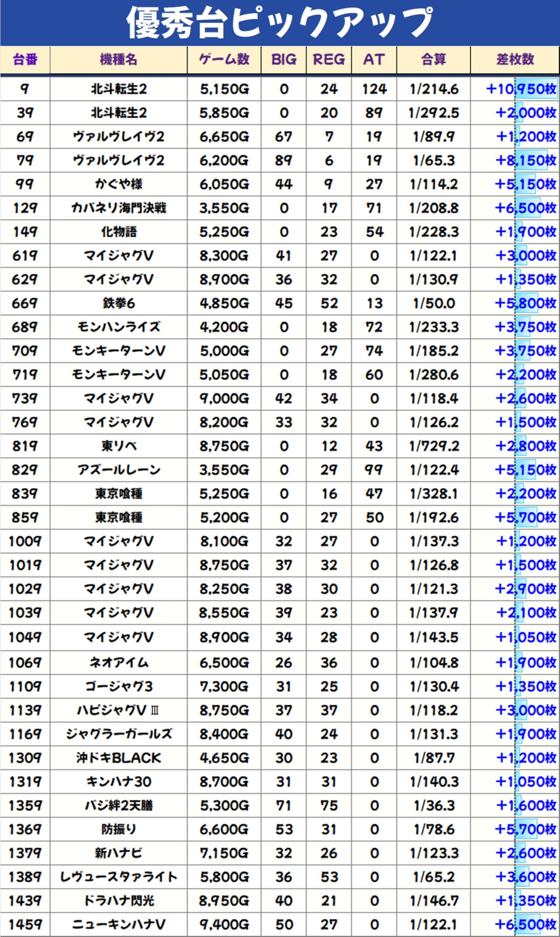Click the かぐや様 machine name

[118, 184]
